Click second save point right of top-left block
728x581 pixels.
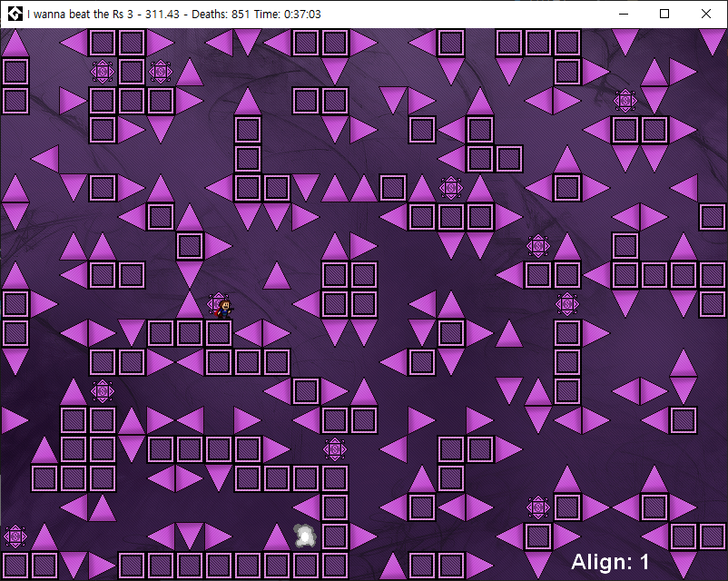(161, 72)
